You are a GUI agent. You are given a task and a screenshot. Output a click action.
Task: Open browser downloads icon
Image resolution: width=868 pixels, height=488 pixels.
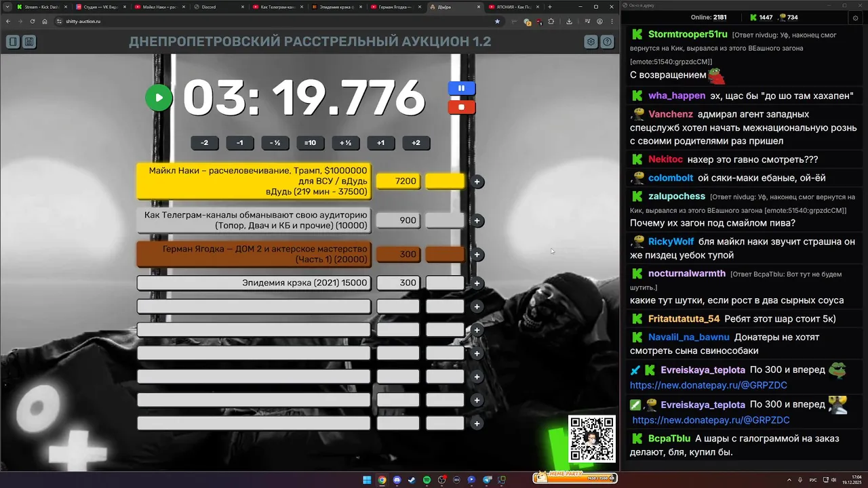(x=568, y=21)
